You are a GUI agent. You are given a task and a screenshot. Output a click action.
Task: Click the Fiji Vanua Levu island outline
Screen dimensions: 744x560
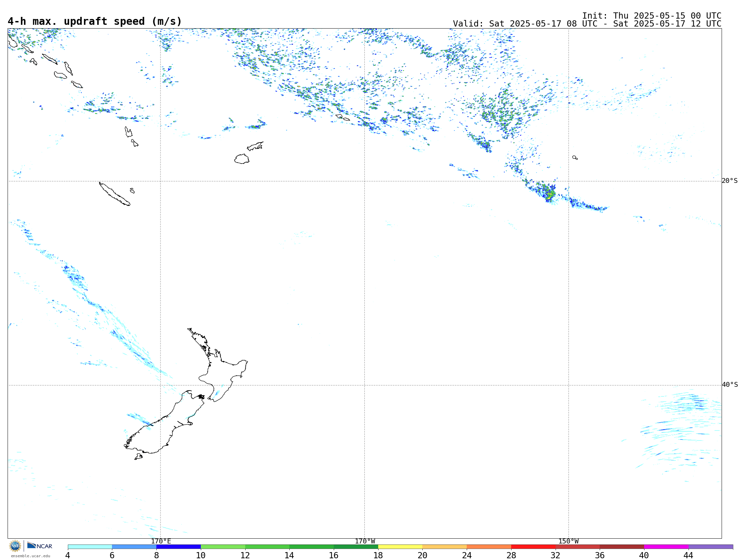click(x=255, y=146)
